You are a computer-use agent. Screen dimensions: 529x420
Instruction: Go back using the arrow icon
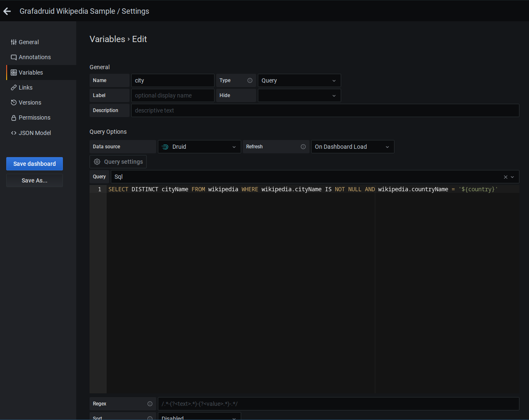pyautogui.click(x=7, y=11)
